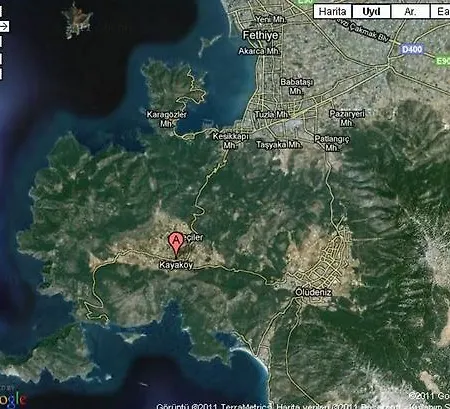Click the D400 highway shield
Image resolution: width=450 pixels, height=409 pixels.
[x=412, y=49]
